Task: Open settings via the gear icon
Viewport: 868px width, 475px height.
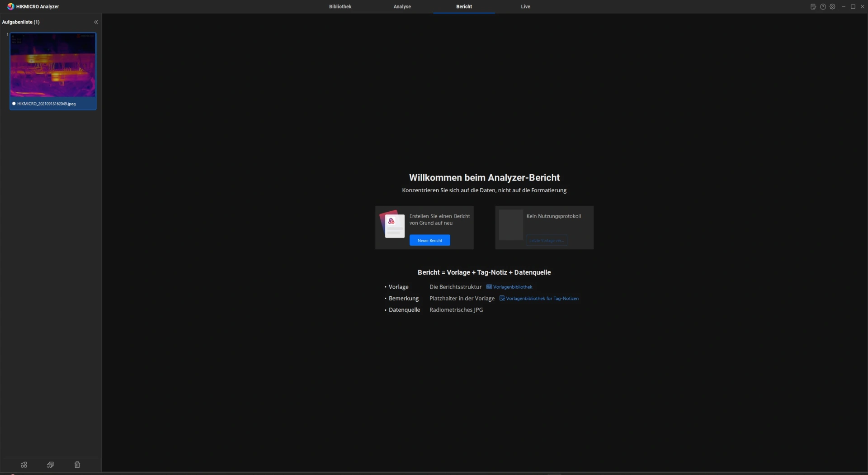Action: (832, 7)
